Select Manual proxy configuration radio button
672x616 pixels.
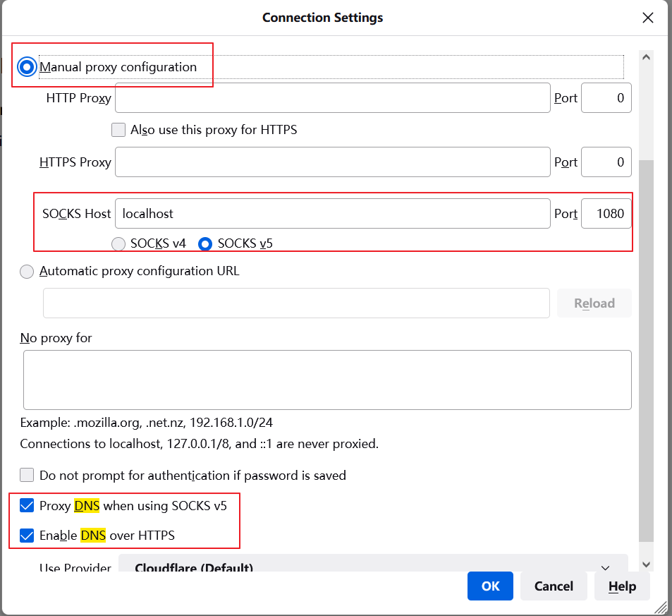click(x=28, y=67)
